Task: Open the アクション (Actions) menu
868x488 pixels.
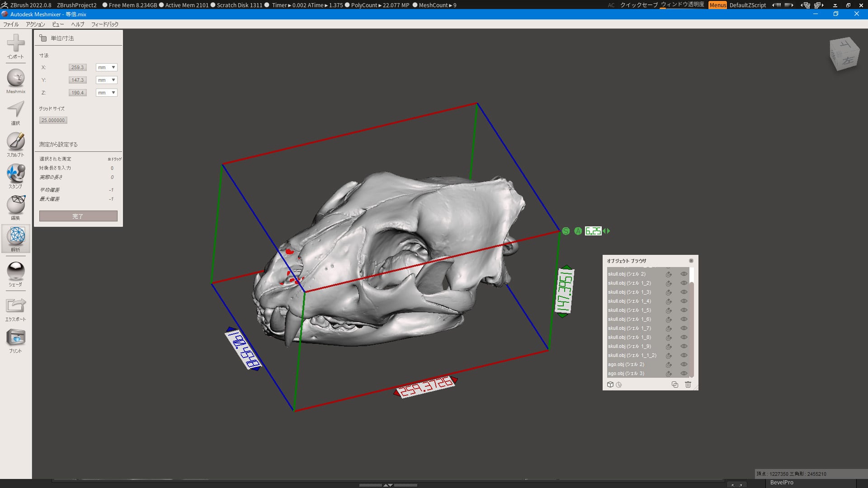Action: click(x=35, y=24)
